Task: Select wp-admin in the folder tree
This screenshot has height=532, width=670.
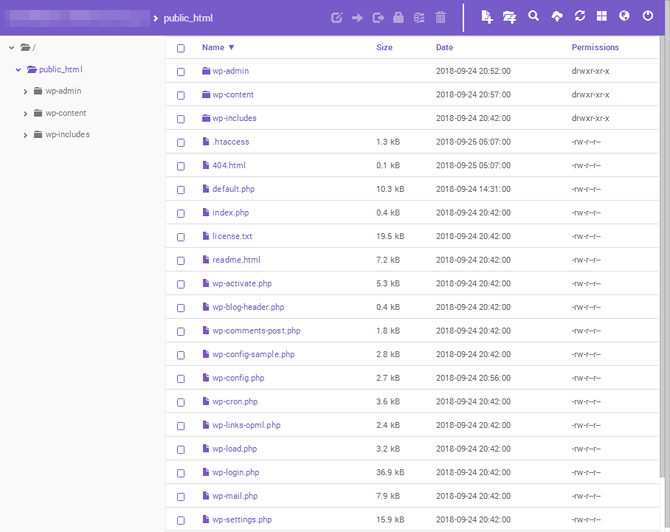Action: (63, 91)
